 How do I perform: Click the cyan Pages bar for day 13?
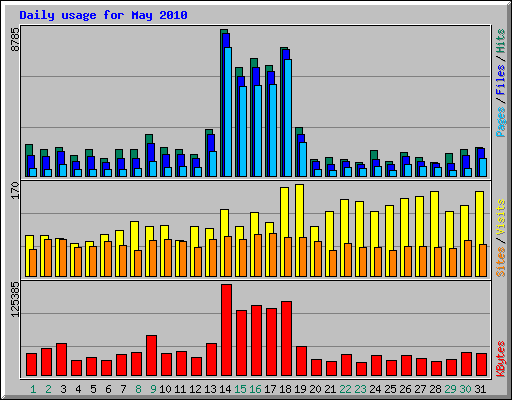tap(213, 164)
